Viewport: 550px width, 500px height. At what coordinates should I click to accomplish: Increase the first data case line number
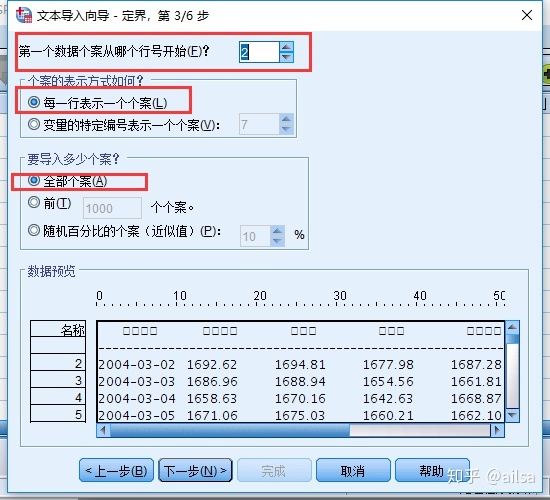287,47
